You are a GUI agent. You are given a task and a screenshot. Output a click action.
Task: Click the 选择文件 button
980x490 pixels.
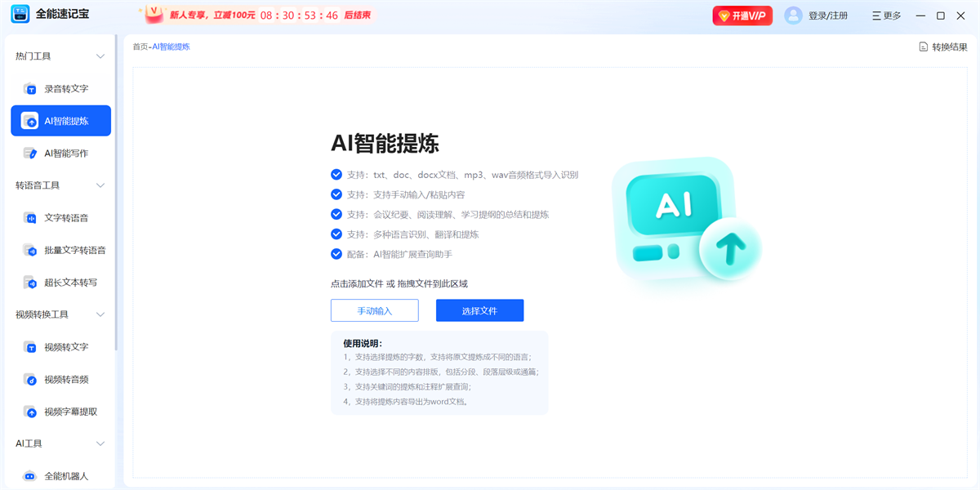click(x=479, y=310)
